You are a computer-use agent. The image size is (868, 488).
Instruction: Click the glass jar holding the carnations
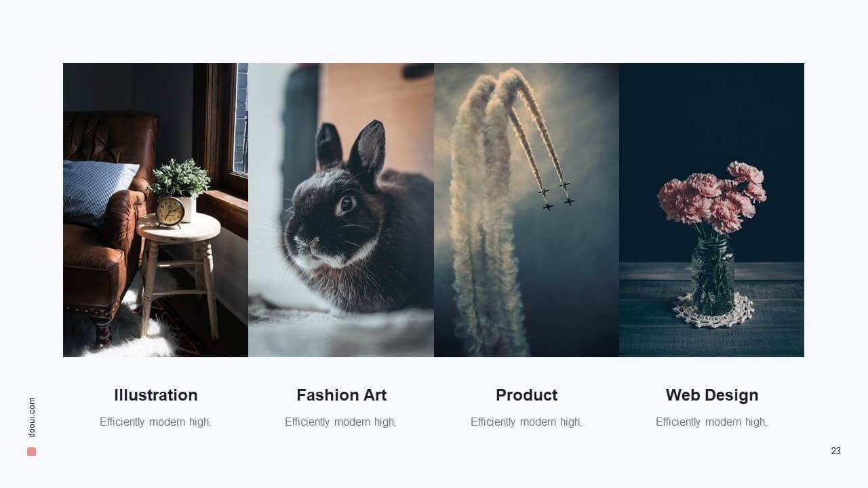tap(713, 275)
